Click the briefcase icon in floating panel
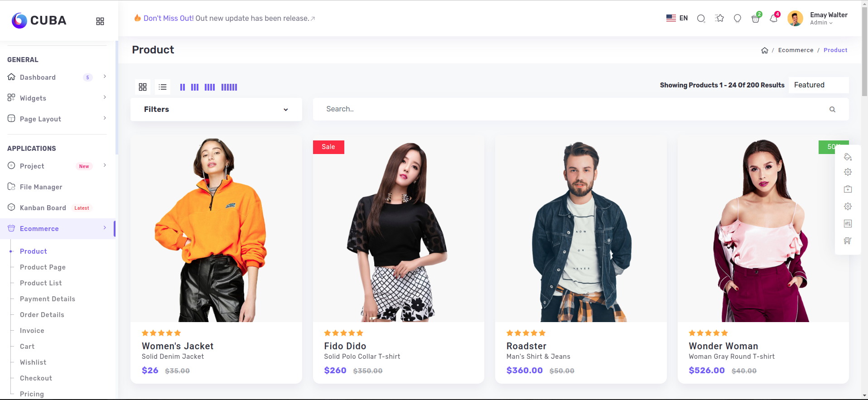 848,189
